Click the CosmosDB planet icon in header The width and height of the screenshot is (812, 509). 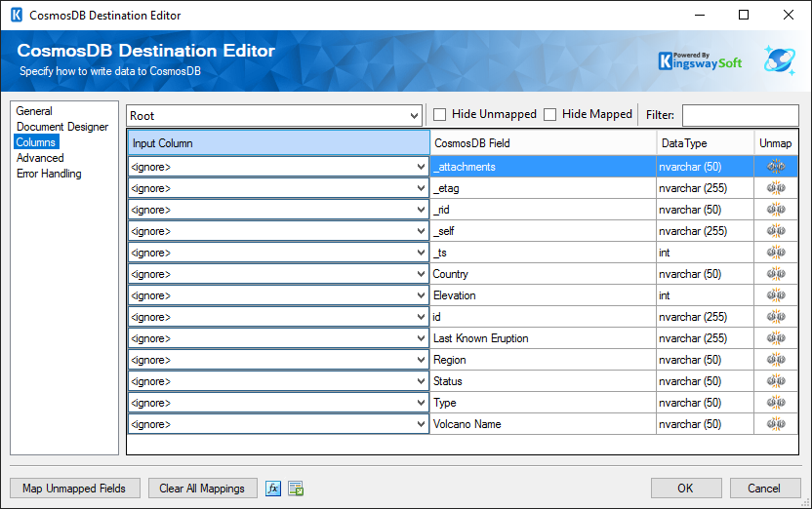pyautogui.click(x=780, y=60)
